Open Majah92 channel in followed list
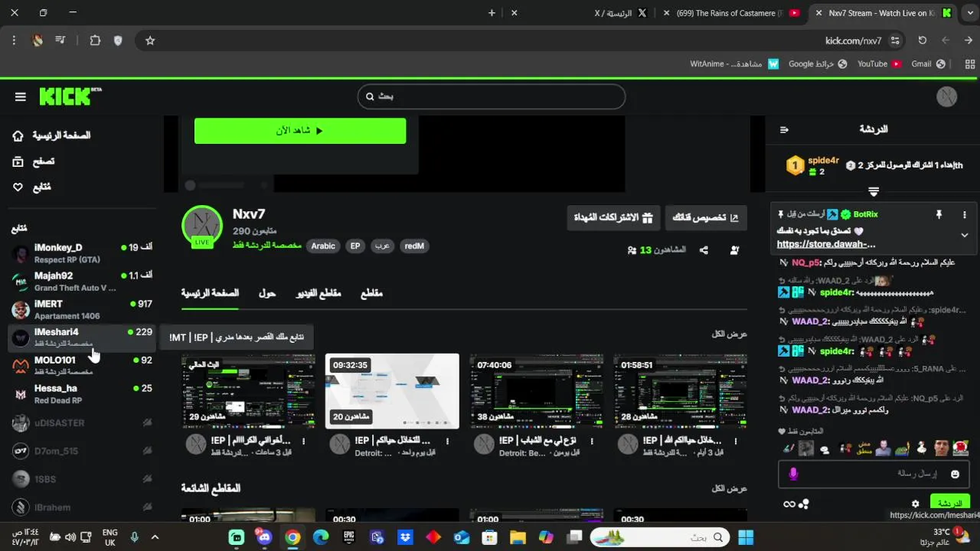The width and height of the screenshot is (980, 551). click(82, 281)
